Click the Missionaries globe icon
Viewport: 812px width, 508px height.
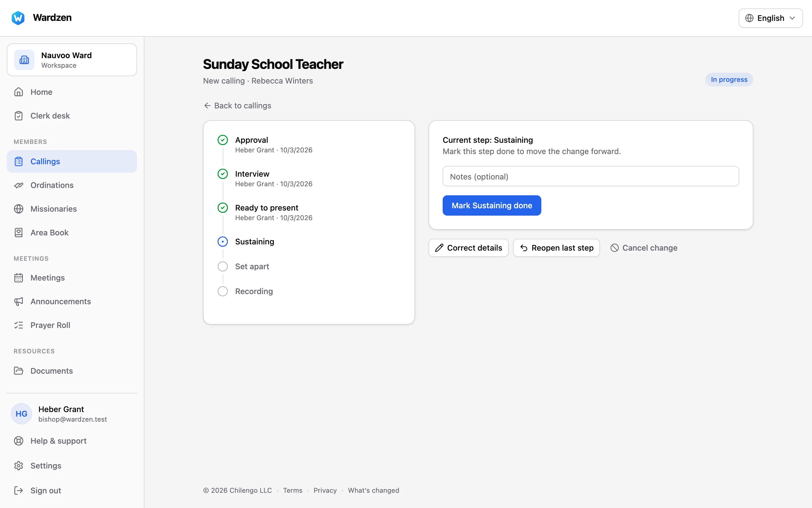(x=18, y=209)
